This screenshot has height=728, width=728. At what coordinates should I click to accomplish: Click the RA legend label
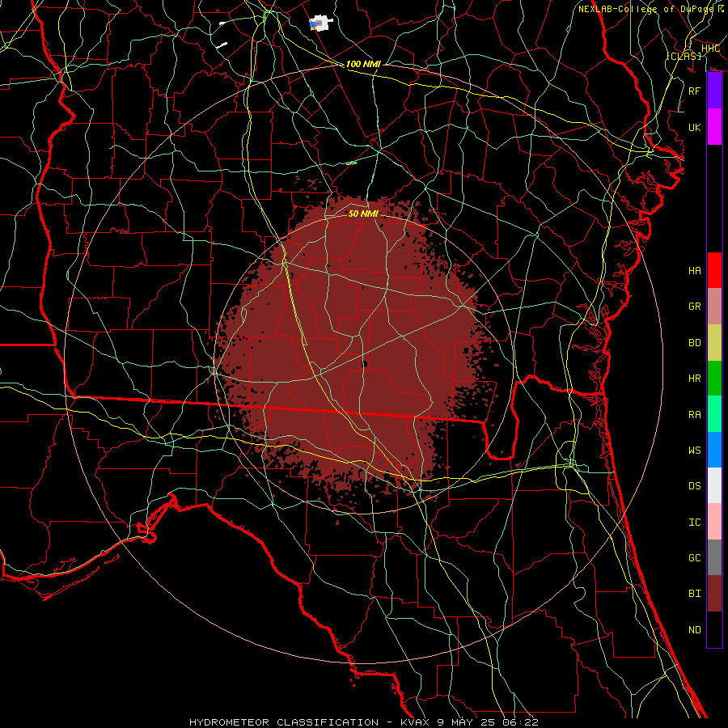tap(694, 414)
